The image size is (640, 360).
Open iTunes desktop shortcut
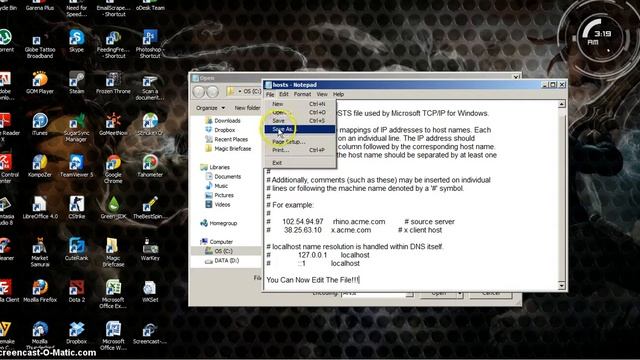coord(40,124)
